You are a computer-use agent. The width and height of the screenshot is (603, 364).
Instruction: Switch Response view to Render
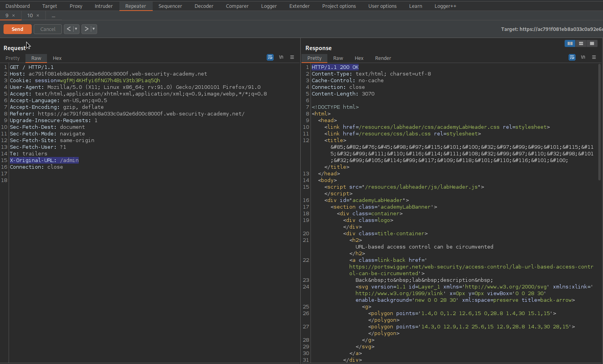coord(383,58)
